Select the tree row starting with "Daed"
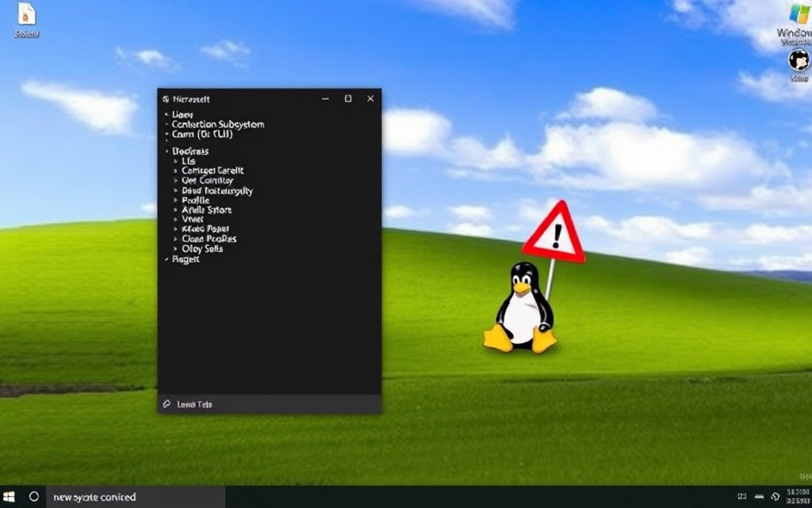The image size is (812, 508). click(217, 190)
